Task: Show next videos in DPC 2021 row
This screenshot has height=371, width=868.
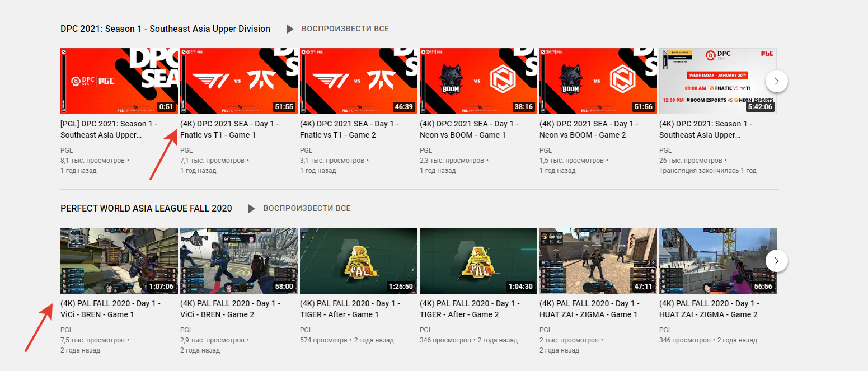Action: click(776, 81)
